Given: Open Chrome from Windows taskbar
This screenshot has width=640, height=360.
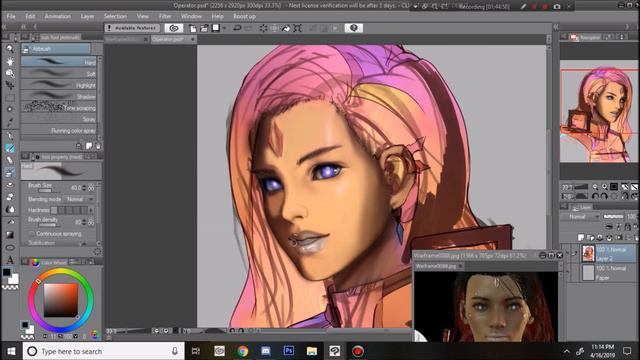Looking at the screenshot, I should point(242,351).
